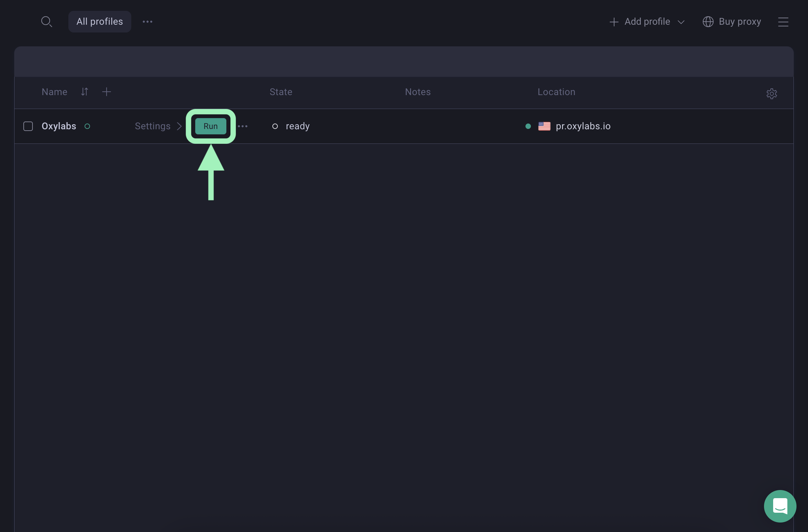
Task: Open the Oxylabs row three-dot menu
Action: [243, 126]
